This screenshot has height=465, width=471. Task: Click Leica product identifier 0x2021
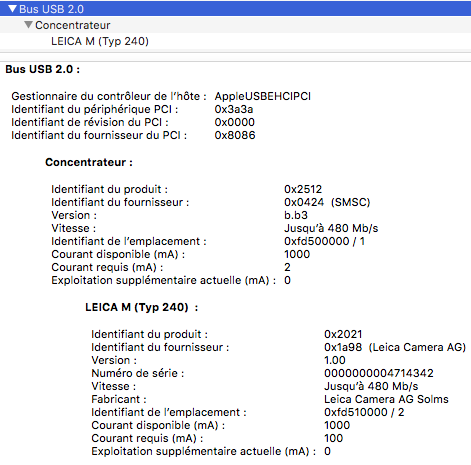tap(343, 334)
